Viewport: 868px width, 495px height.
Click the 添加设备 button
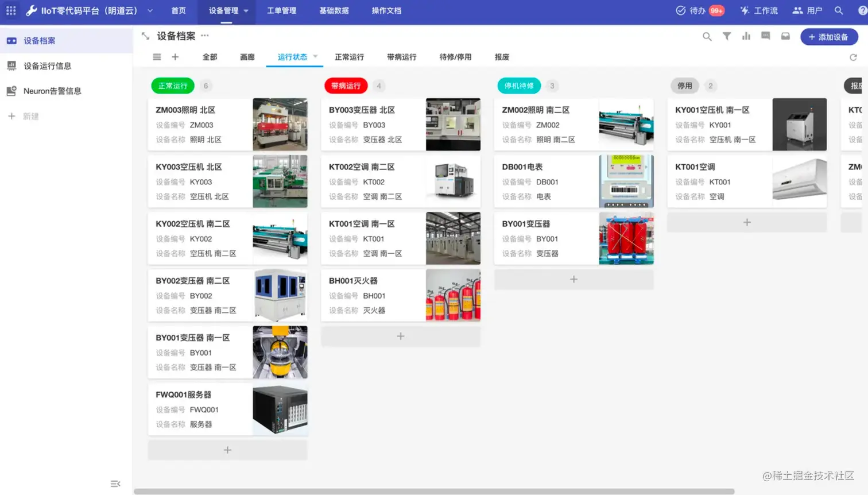(x=829, y=37)
